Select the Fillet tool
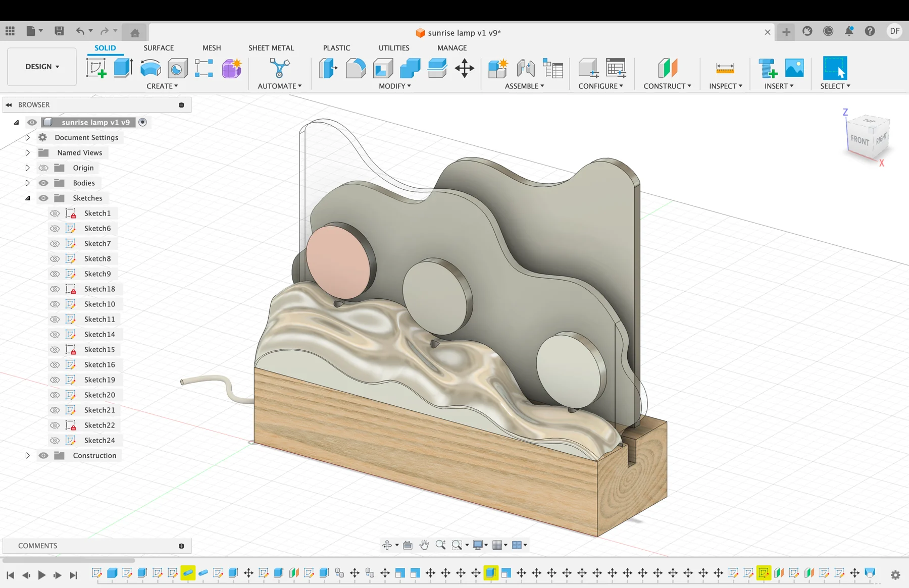Screen dimensions: 909x588 click(x=356, y=68)
